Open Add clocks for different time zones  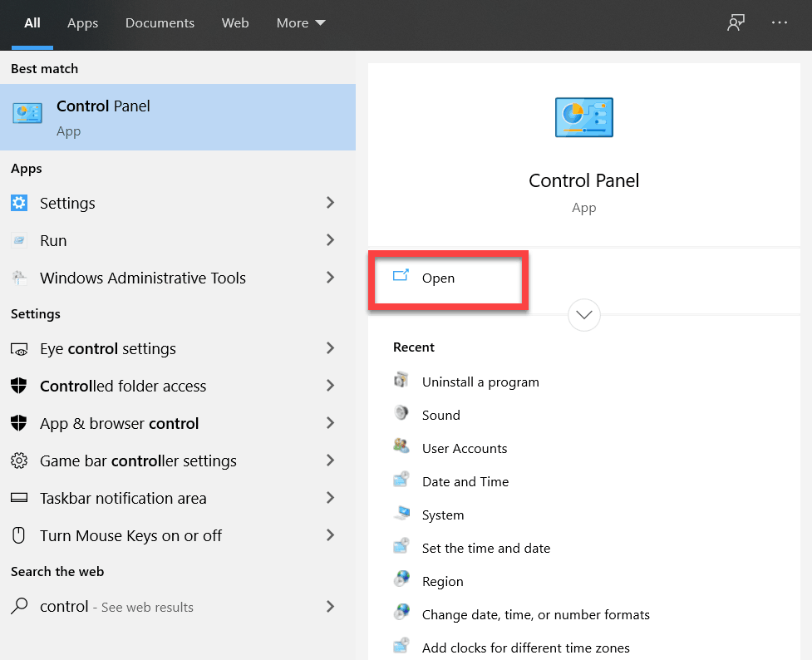(x=526, y=648)
